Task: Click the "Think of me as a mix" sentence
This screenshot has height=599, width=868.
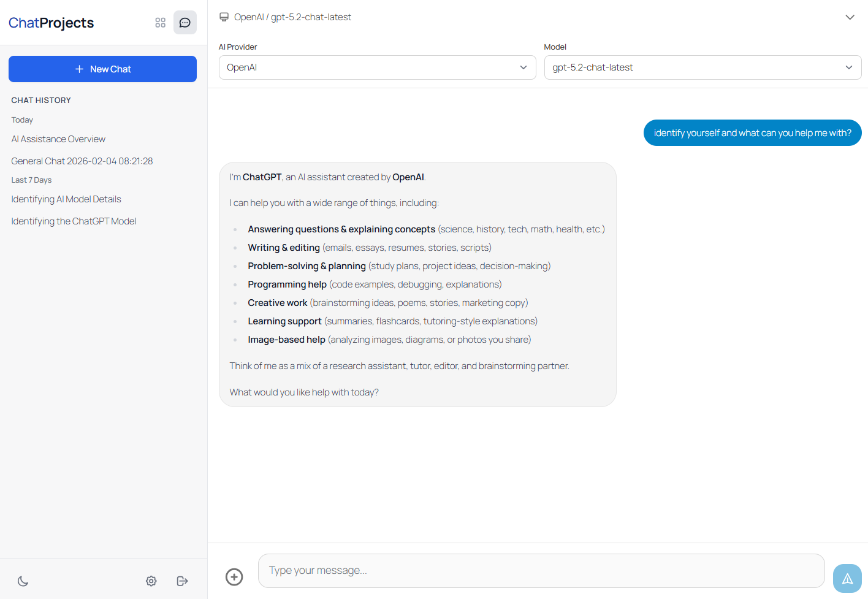Action: [x=399, y=366]
